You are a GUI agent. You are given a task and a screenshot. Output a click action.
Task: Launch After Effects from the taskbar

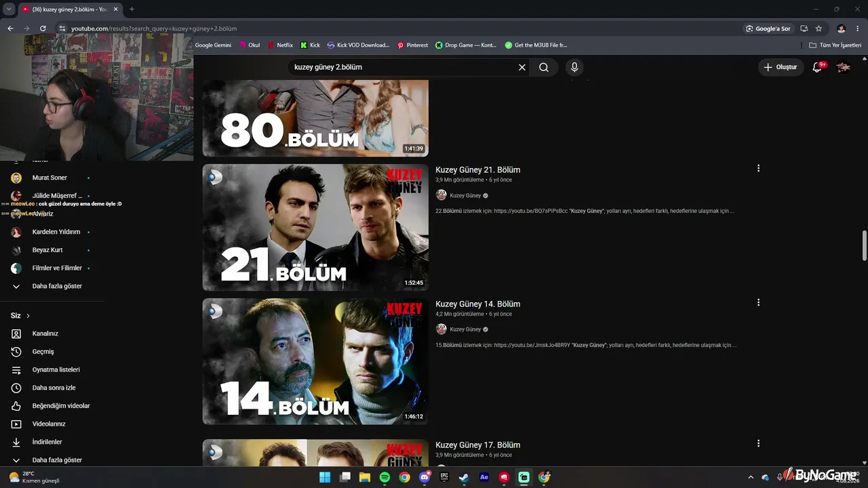484,477
